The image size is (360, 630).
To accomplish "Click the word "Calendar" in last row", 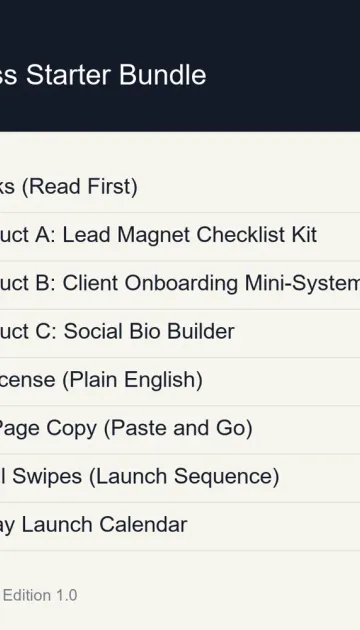I will tap(143, 525).
